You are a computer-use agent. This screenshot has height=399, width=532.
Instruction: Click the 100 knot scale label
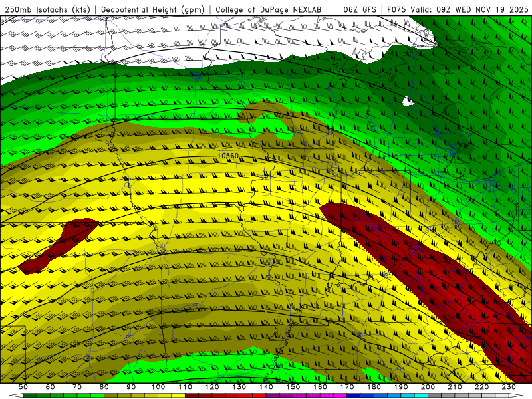click(x=158, y=387)
